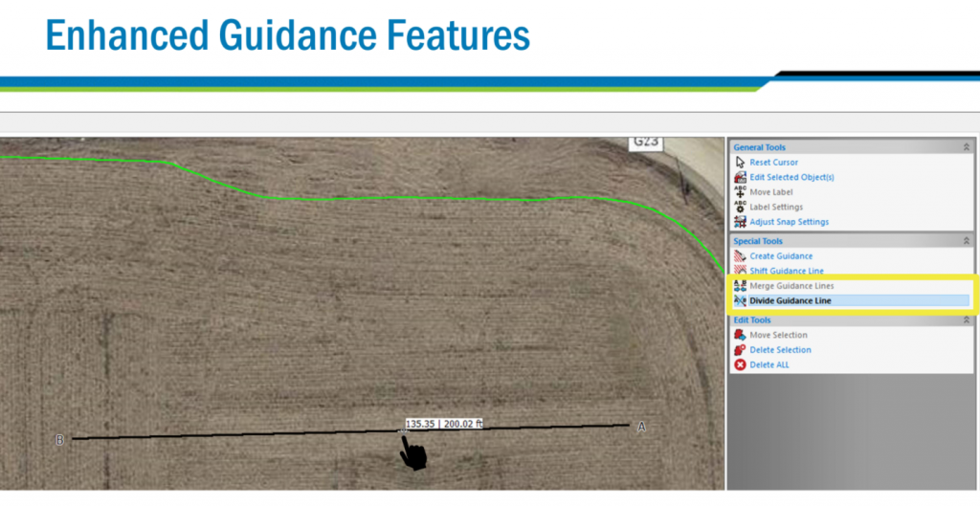Viewport: 980px width, 506px height.
Task: Click the Move Label icon
Action: click(740, 191)
